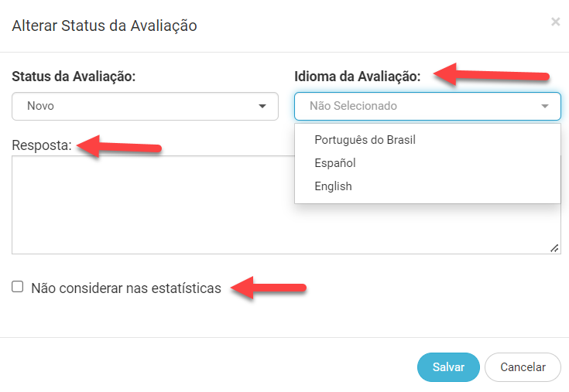The width and height of the screenshot is (569, 392).
Task: Click the red arrow beside Idioma da Avaliação
Action: coord(491,76)
